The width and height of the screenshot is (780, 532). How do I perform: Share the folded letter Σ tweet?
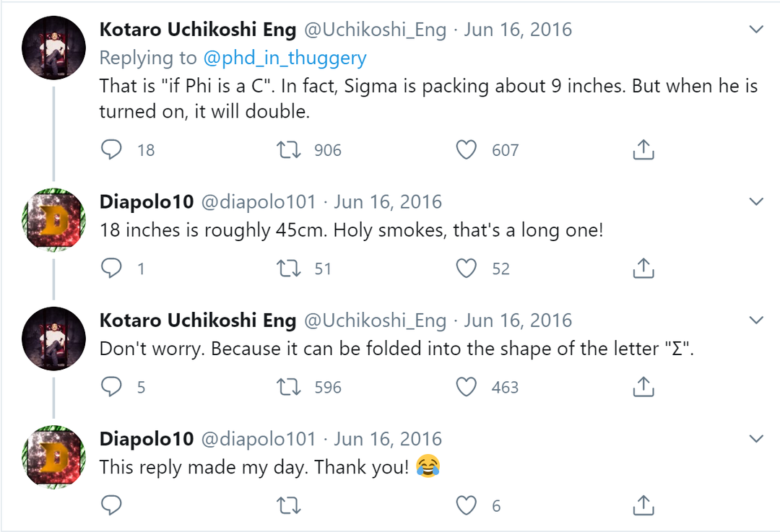click(x=643, y=387)
